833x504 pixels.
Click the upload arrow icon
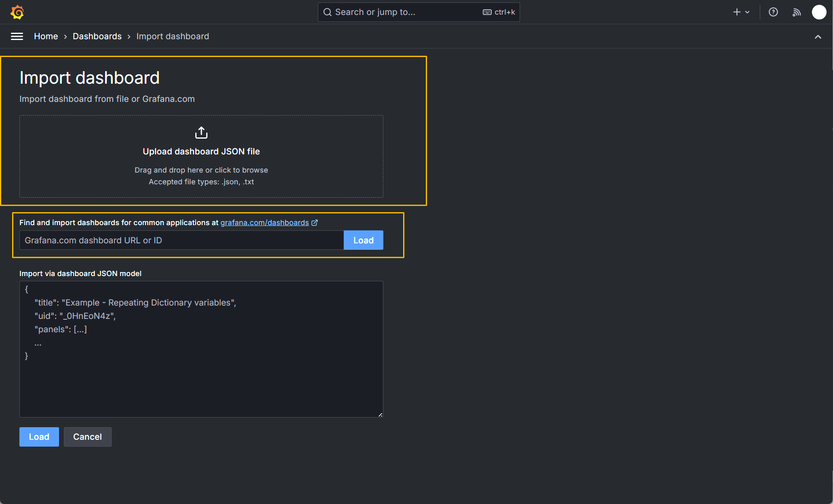tap(201, 133)
